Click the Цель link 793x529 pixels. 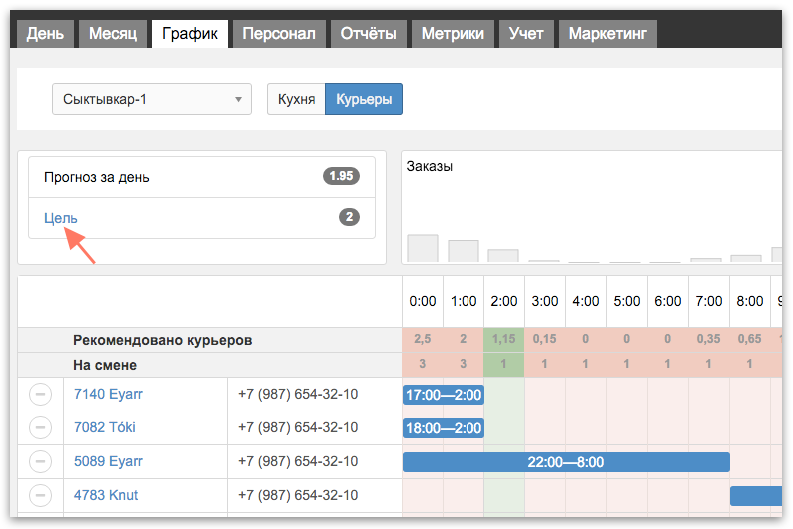(61, 218)
